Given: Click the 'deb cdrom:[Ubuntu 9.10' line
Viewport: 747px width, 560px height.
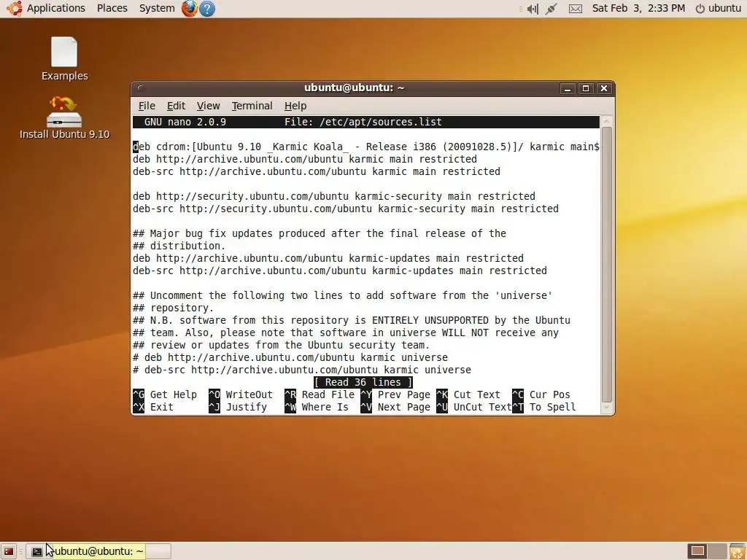Looking at the screenshot, I should coord(366,147).
